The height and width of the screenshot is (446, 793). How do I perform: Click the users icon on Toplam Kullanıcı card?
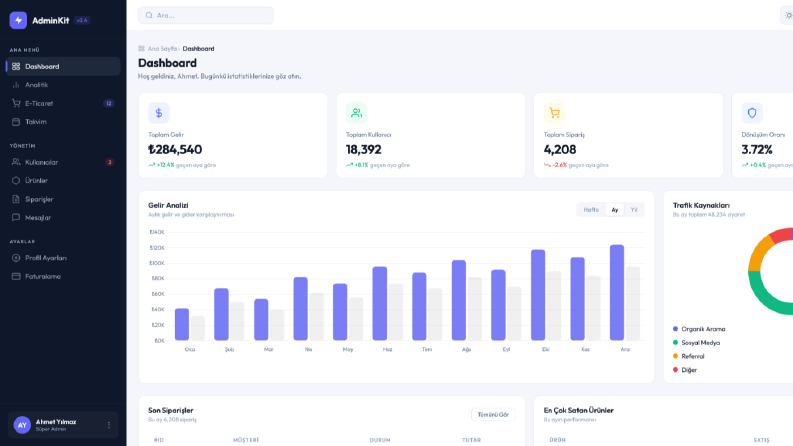click(357, 113)
